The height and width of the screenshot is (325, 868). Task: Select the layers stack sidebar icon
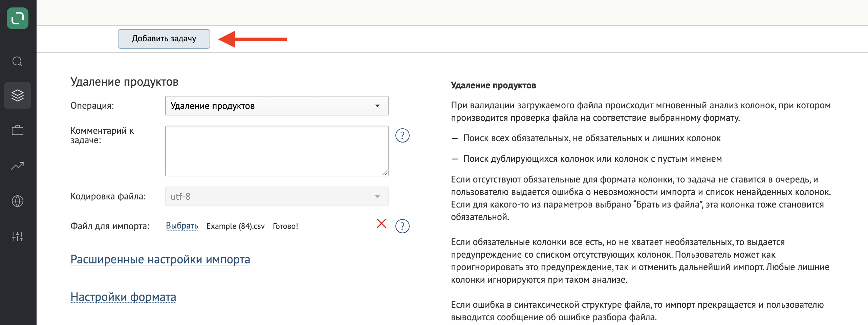18,95
